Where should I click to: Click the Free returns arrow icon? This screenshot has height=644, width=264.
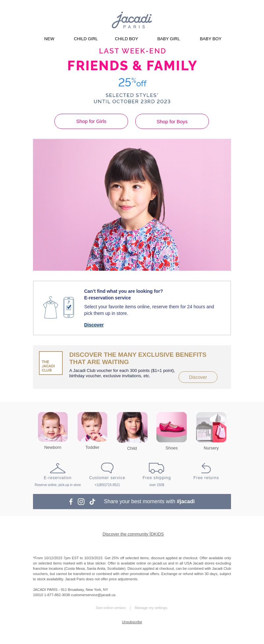pyautogui.click(x=206, y=468)
